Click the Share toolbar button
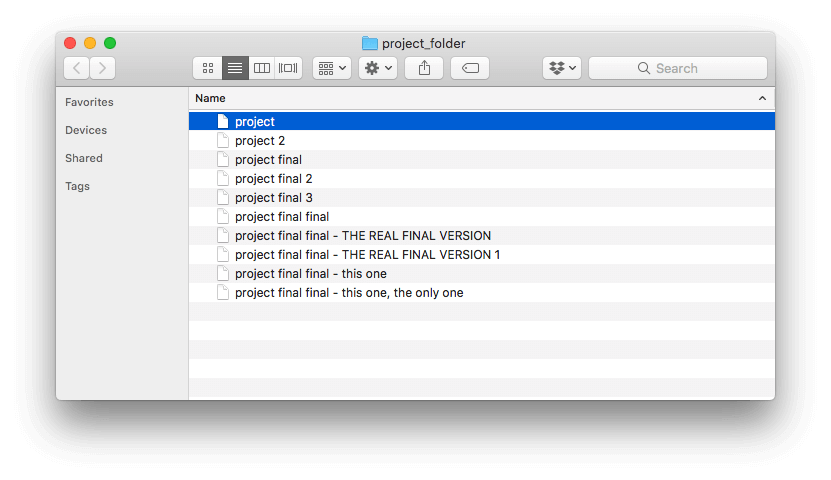This screenshot has height=480, width=831. [x=424, y=68]
